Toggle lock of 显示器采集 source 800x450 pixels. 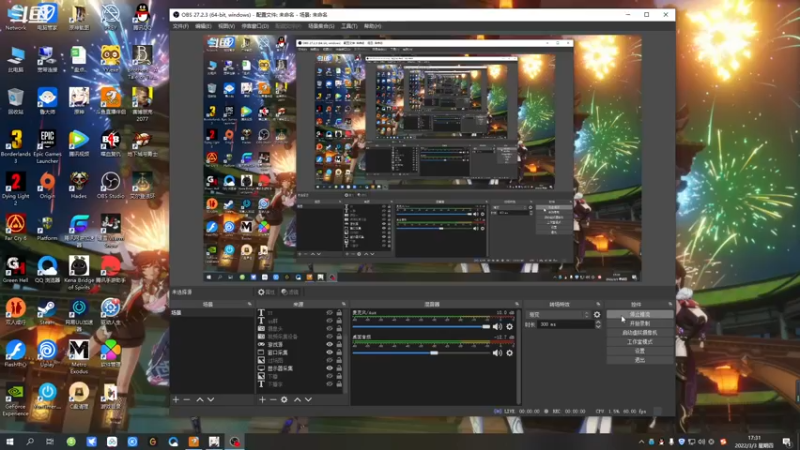click(x=339, y=368)
